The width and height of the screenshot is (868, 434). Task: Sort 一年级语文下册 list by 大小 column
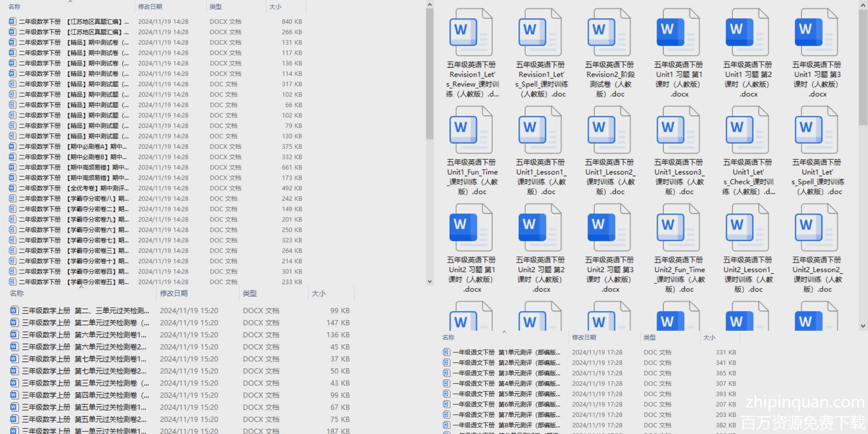click(x=709, y=337)
